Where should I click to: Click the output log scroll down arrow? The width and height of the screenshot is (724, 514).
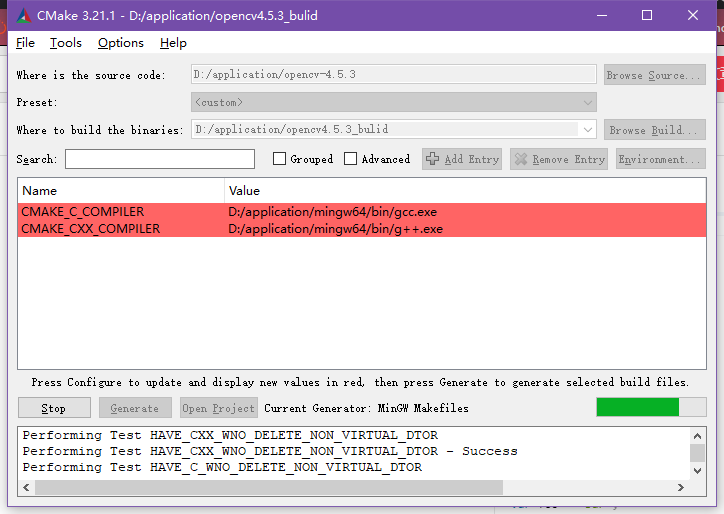coord(697,471)
